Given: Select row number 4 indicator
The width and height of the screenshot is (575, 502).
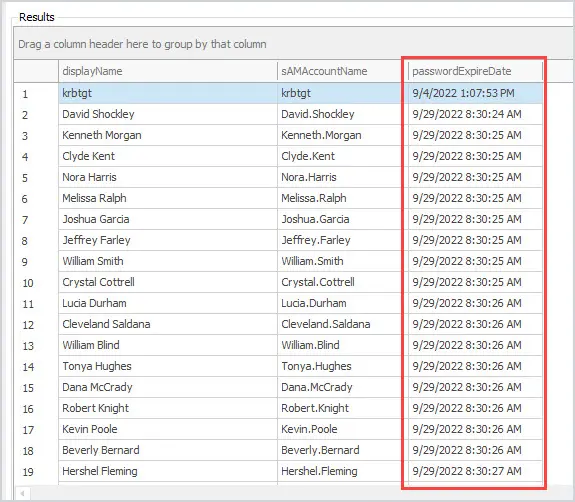Looking at the screenshot, I should pyautogui.click(x=36, y=157).
